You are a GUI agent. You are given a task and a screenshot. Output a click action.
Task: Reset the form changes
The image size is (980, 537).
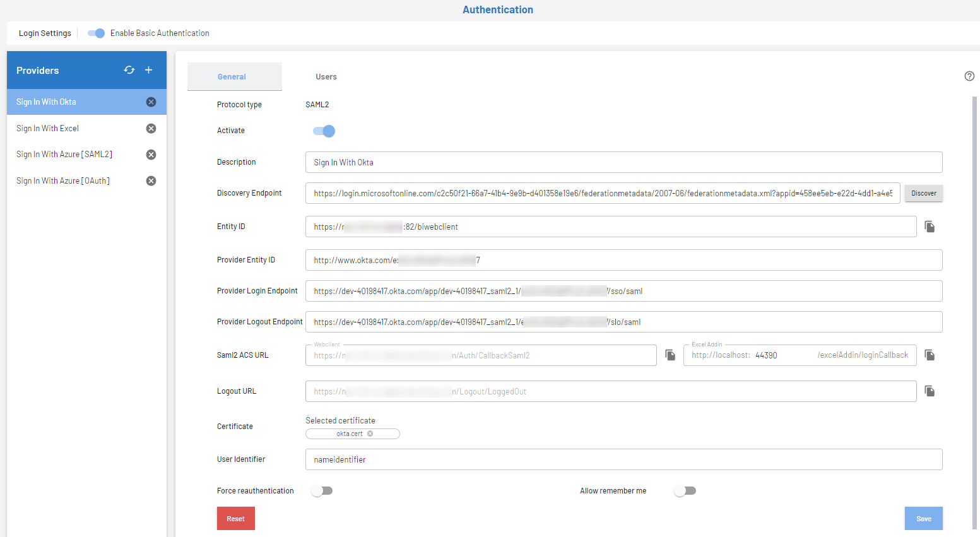pyautogui.click(x=235, y=518)
